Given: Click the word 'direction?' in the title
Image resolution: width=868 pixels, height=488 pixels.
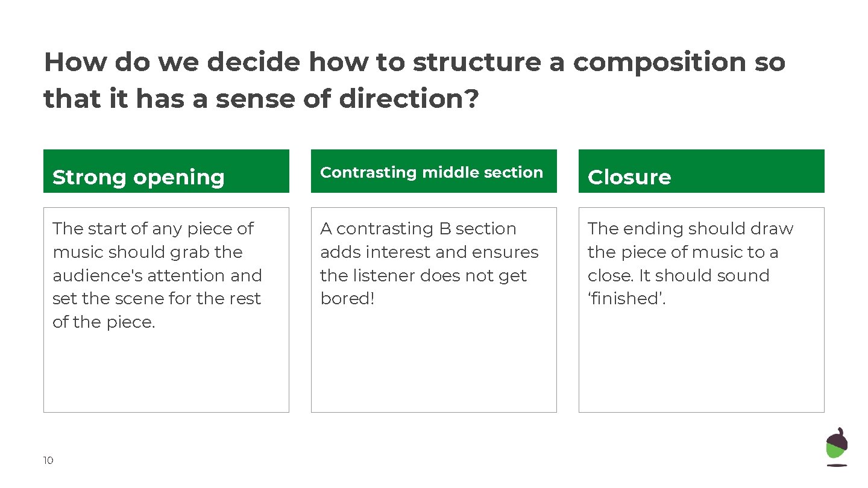Looking at the screenshot, I should click(409, 99).
